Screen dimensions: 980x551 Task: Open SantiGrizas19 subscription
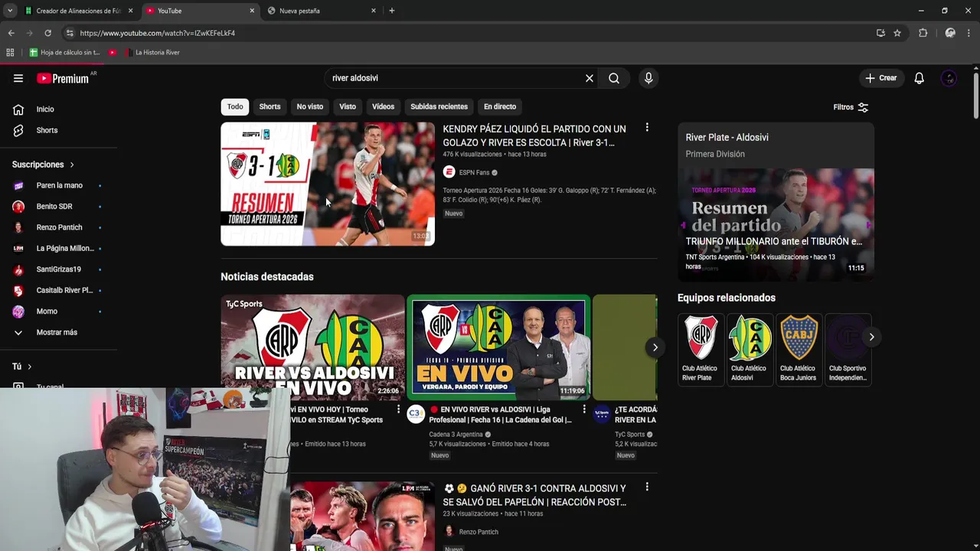click(58, 269)
